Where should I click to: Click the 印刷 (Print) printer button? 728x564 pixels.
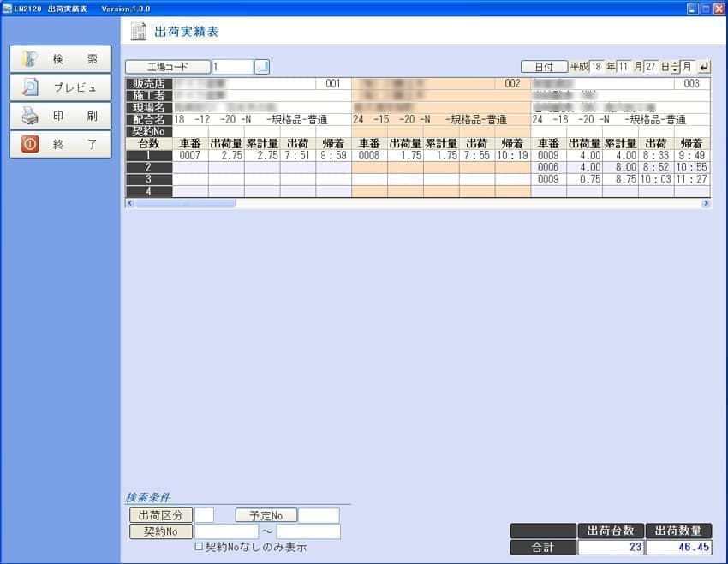coord(61,116)
